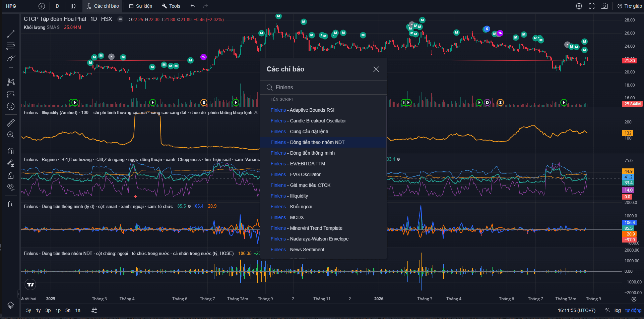Set the range to 3p

tap(48, 310)
